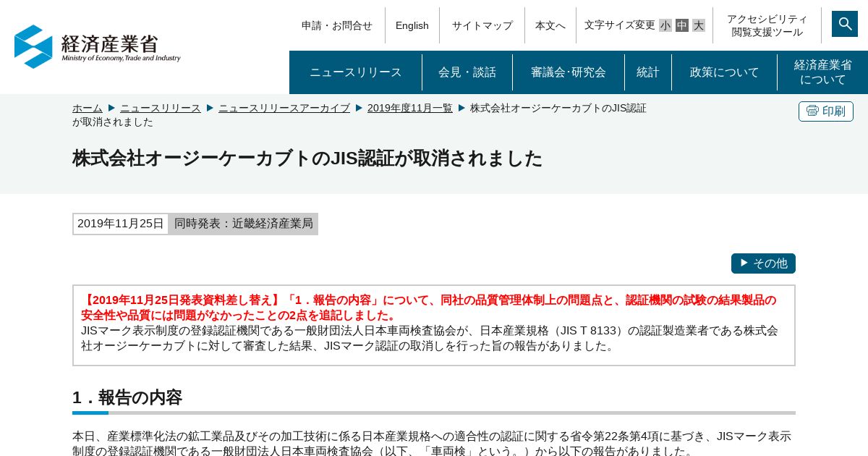The image size is (868, 456).
Task: Click the 同時発表：近畿経済産業局 label
Action: coord(244,224)
